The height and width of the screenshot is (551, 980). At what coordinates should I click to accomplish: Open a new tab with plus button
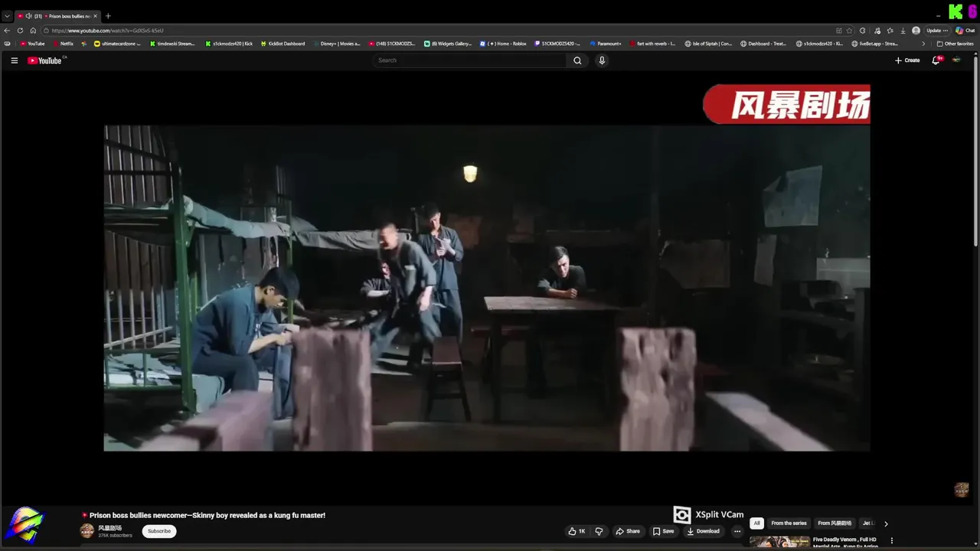(x=108, y=16)
